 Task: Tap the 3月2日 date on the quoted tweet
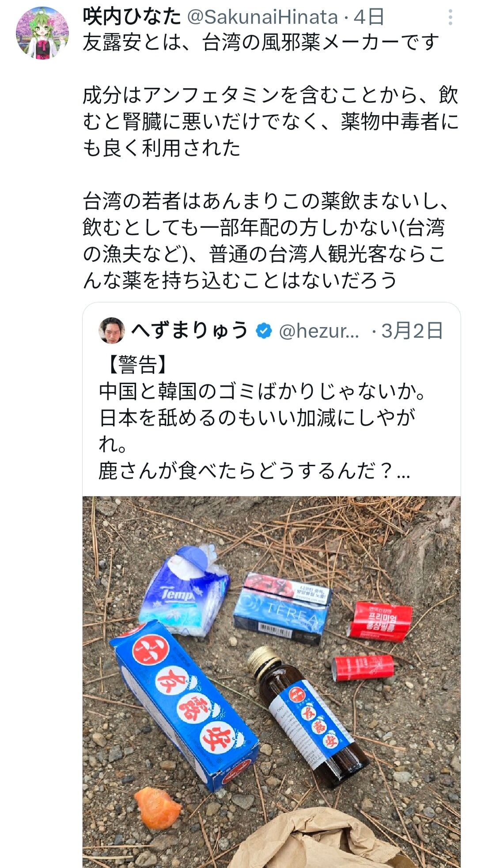click(x=412, y=331)
